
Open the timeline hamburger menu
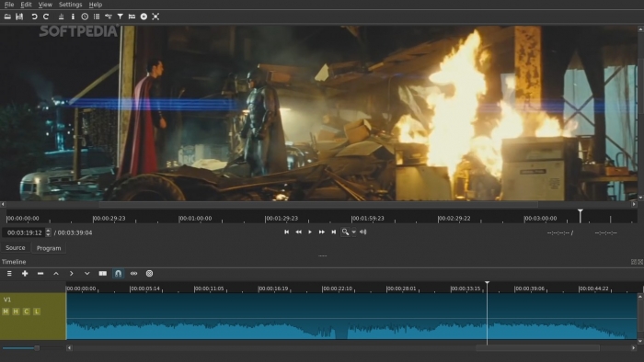pyautogui.click(x=9, y=274)
